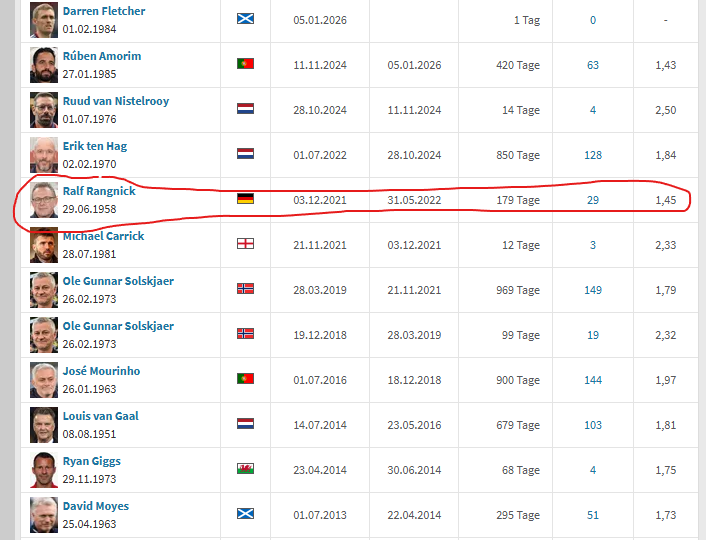706x540 pixels.
Task: Click the England flag beside Michael Carrick
Action: pyautogui.click(x=245, y=244)
